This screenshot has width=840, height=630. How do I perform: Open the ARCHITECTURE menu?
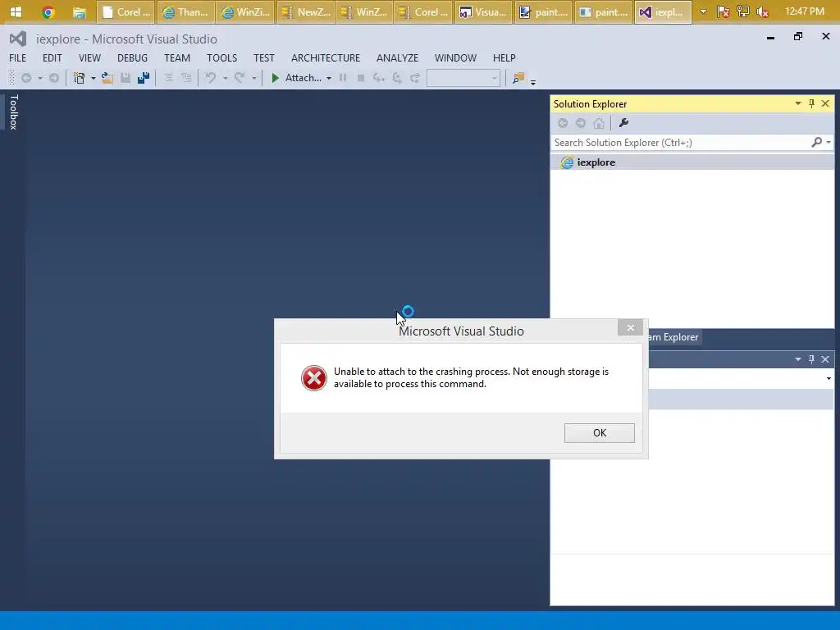[x=325, y=58]
